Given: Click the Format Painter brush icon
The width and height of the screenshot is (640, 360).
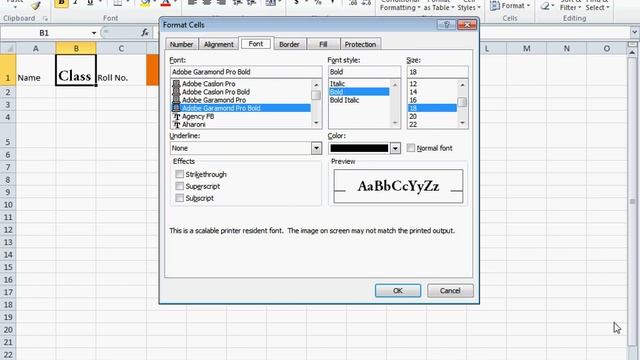Looking at the screenshot, I should pos(36,5).
